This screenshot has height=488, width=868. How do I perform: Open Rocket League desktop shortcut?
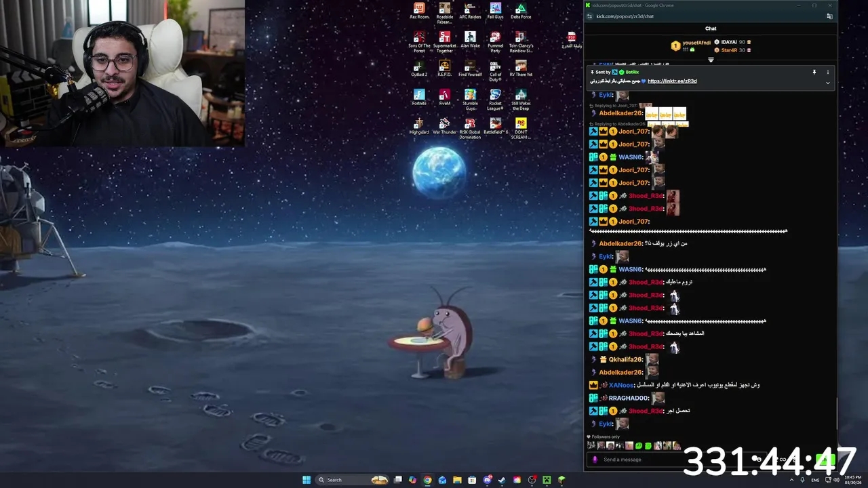tap(496, 100)
